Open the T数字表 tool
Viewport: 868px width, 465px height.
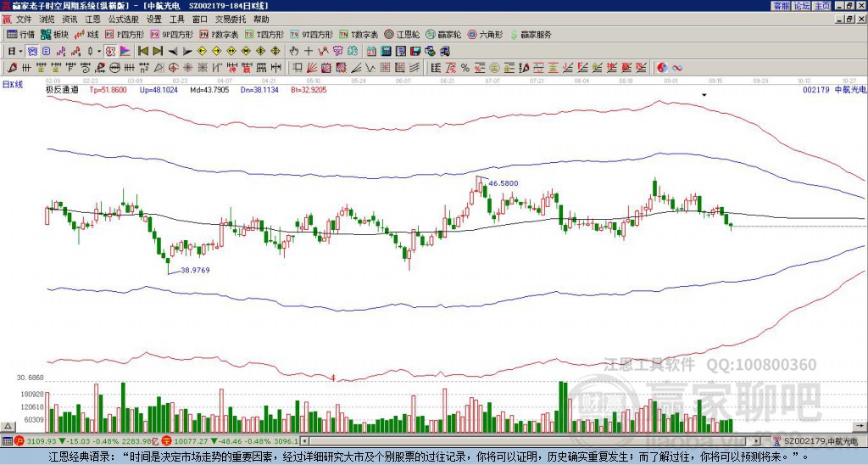coord(358,34)
